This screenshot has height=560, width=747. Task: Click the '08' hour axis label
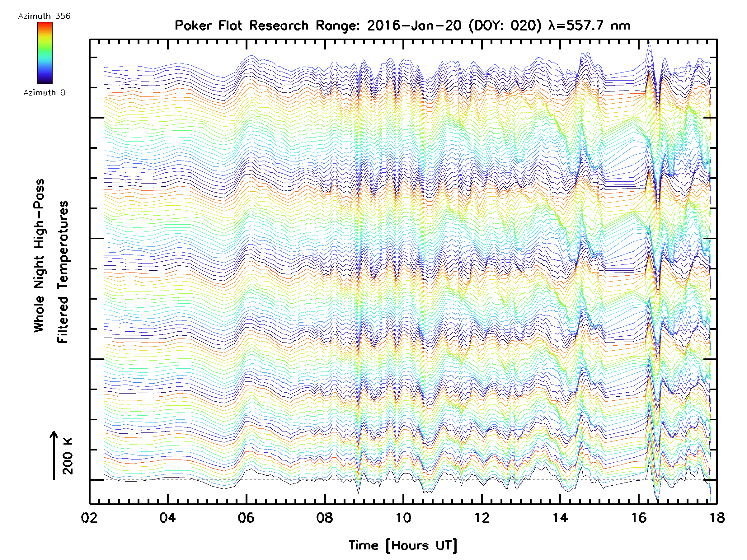tap(325, 517)
